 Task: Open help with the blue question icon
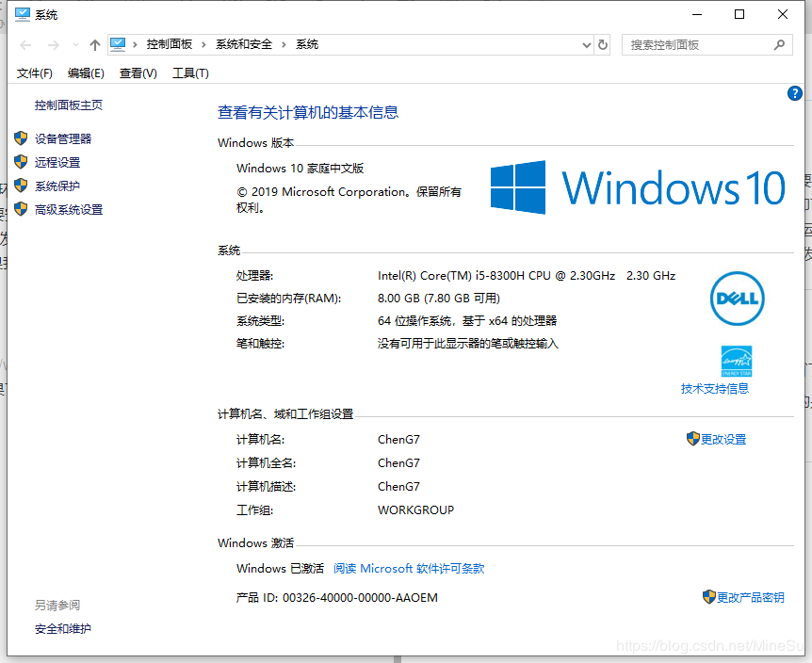pyautogui.click(x=794, y=93)
